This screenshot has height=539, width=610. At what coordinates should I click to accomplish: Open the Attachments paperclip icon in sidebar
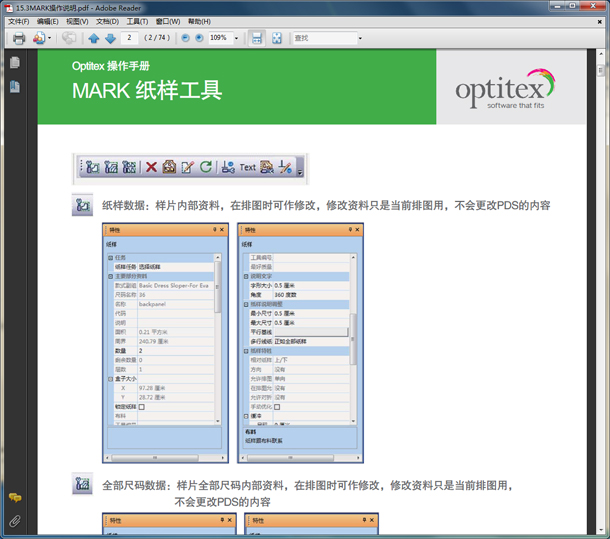(15, 521)
